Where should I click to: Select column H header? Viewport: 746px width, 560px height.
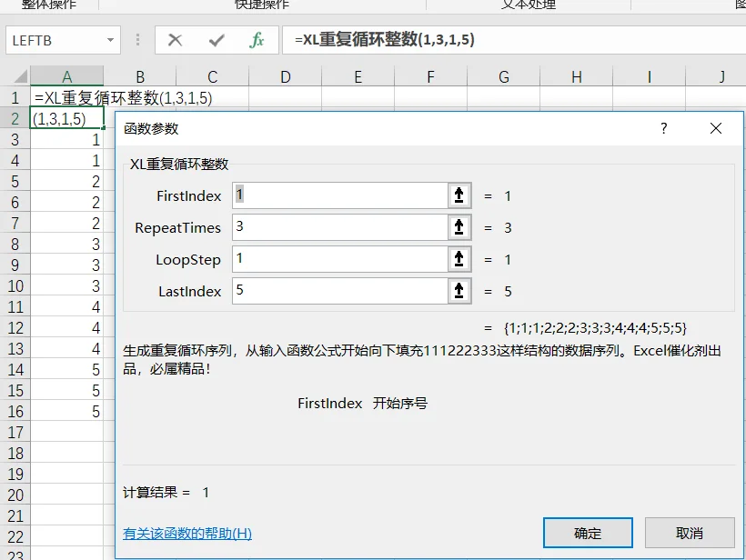(x=577, y=76)
